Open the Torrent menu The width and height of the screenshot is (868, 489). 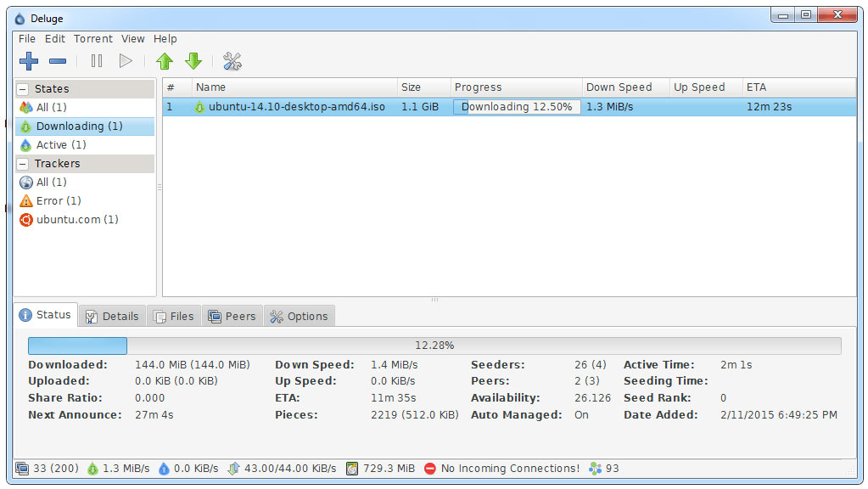coord(93,39)
